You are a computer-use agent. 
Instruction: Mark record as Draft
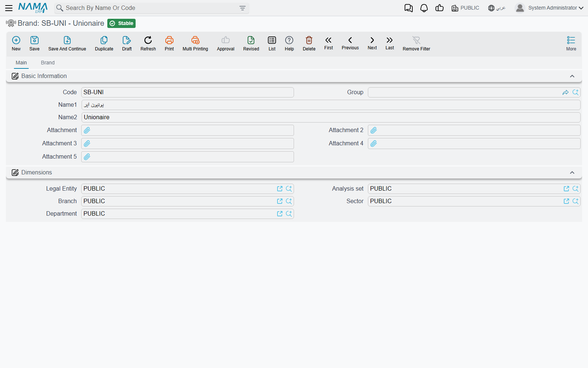pyautogui.click(x=127, y=43)
